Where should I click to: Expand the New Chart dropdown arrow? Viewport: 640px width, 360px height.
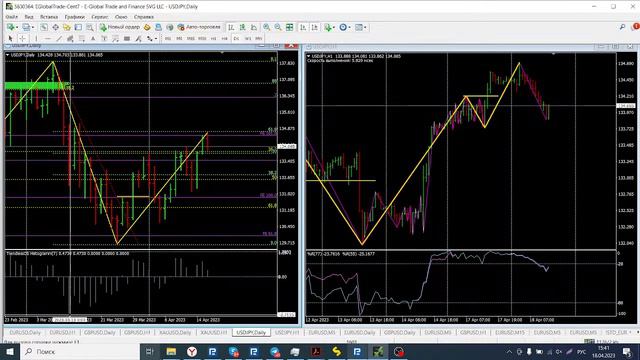click(17, 27)
